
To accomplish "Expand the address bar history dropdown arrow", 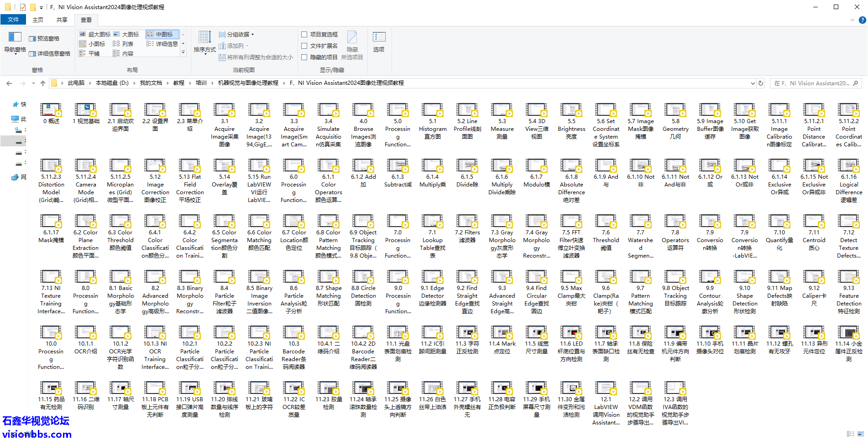I will pos(753,83).
